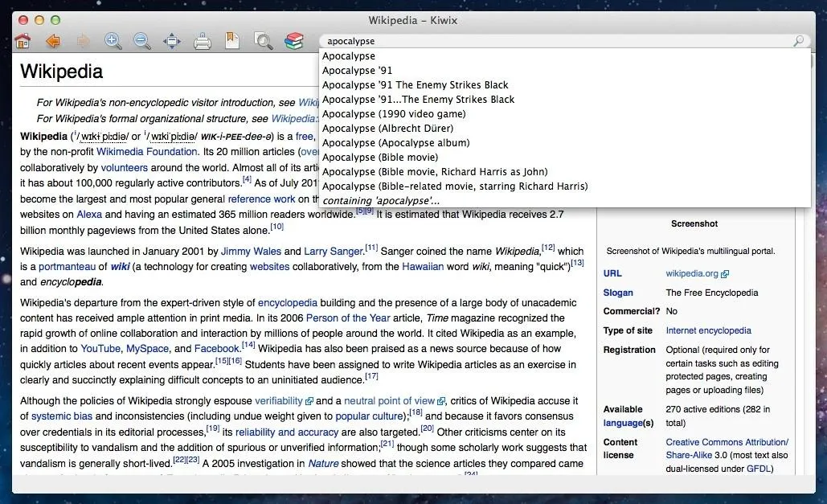Open citation reference [10]
Image resolution: width=827 pixels, height=504 pixels.
pyautogui.click(x=277, y=227)
